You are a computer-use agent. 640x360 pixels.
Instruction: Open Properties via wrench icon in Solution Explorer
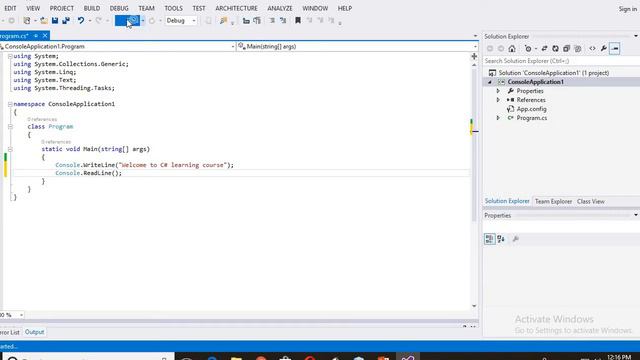pyautogui.click(x=604, y=49)
